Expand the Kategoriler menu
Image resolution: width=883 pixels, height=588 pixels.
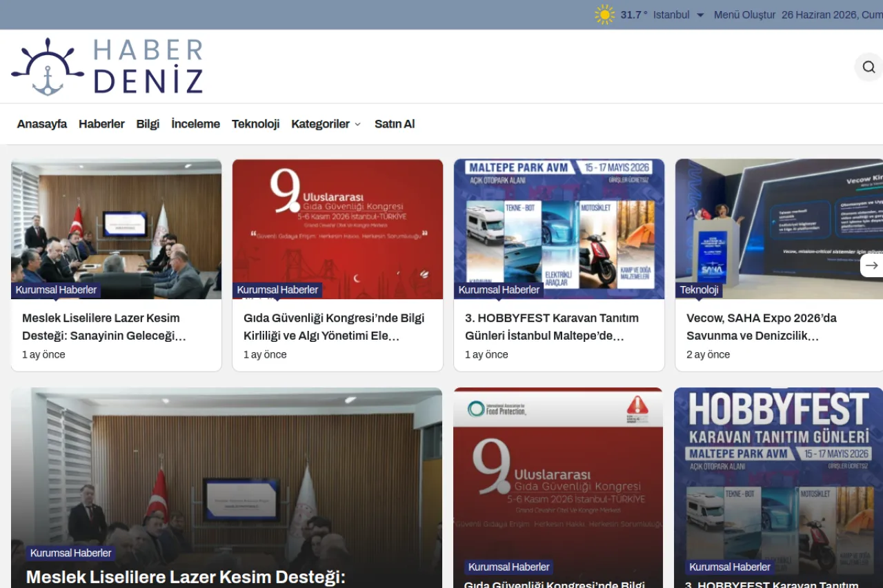[x=326, y=124]
